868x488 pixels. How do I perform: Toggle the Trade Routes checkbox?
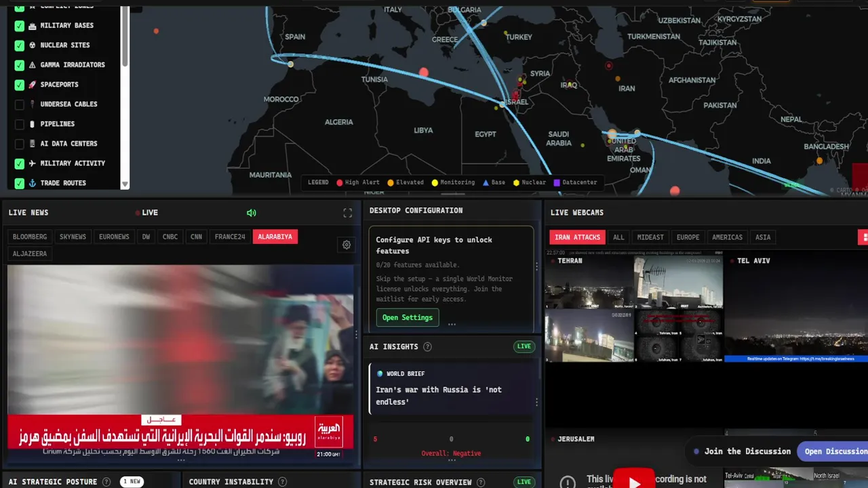click(x=20, y=183)
